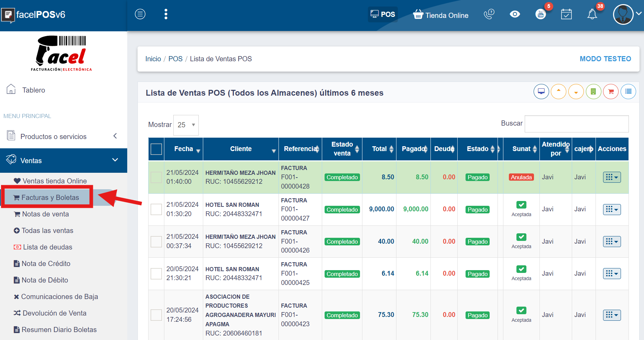Viewport: 644px width, 340px height.
Task: Click the green calculator circle button
Action: 593,92
